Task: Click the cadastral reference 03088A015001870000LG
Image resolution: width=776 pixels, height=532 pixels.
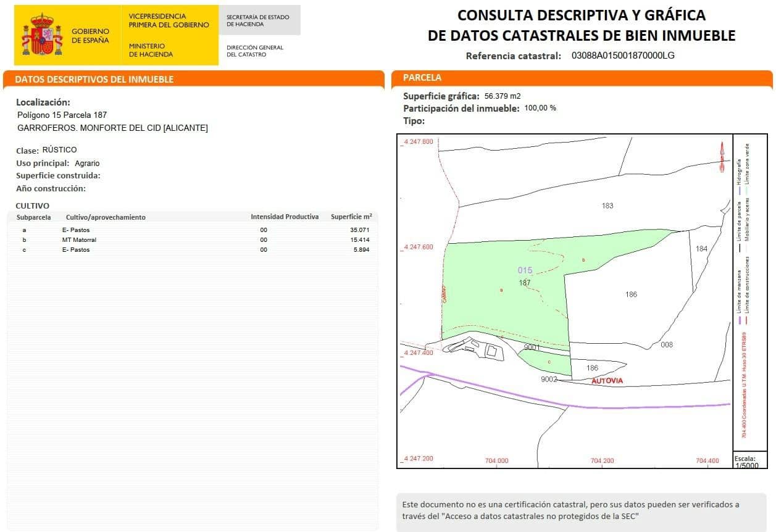Action: [x=621, y=56]
